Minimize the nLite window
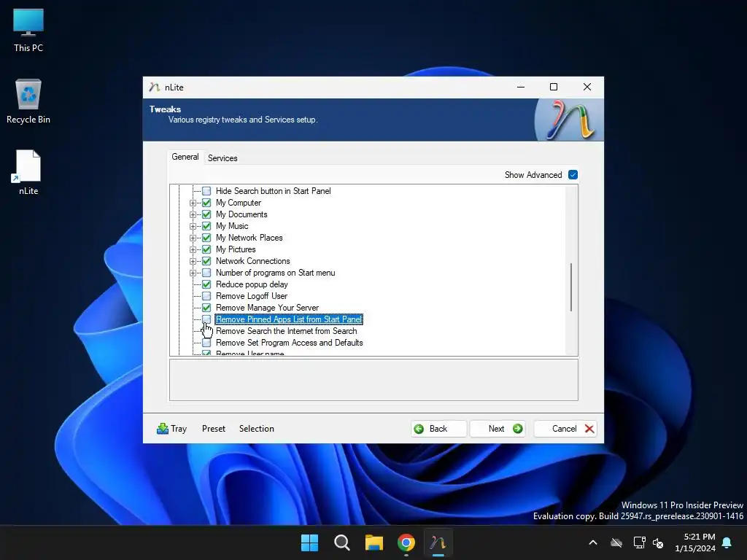 pos(521,87)
